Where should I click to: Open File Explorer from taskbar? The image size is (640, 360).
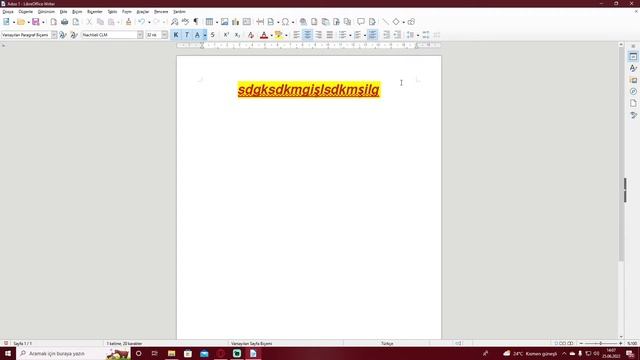pos(171,353)
